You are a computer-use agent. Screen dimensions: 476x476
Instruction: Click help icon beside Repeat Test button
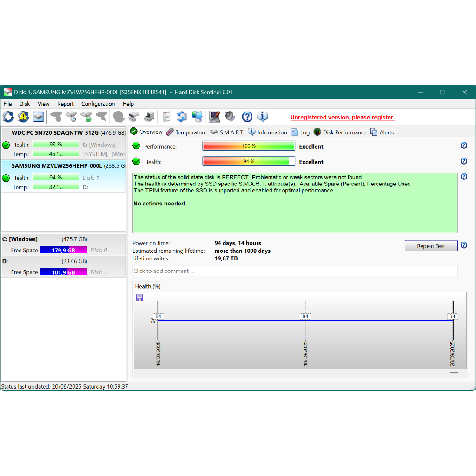tap(463, 245)
